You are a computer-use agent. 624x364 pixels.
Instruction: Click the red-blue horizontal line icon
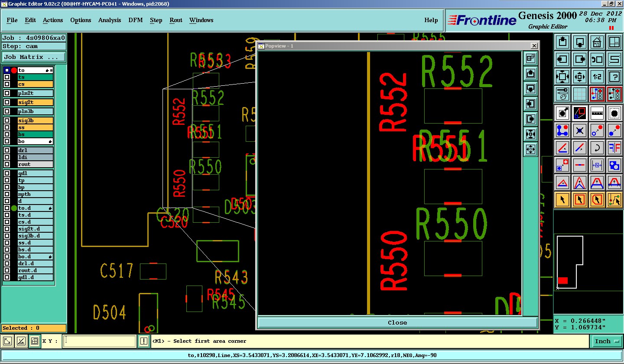coord(580,165)
